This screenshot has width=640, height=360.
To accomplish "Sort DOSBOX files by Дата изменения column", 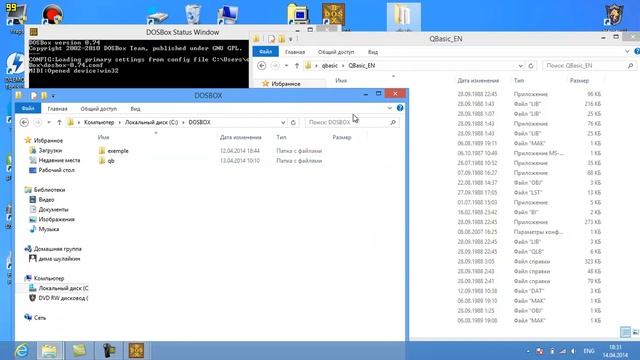I will click(240, 138).
